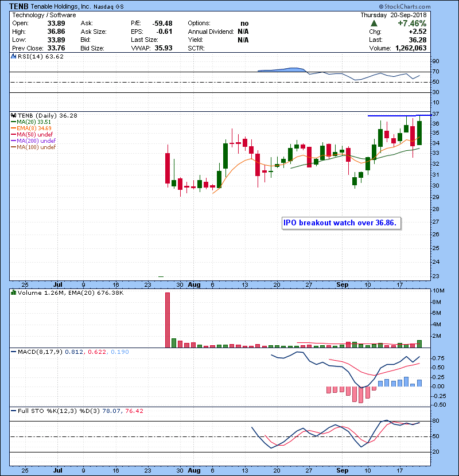Click the Nasdaq GS exchange label
This screenshot has width=459, height=476.
coord(109,7)
